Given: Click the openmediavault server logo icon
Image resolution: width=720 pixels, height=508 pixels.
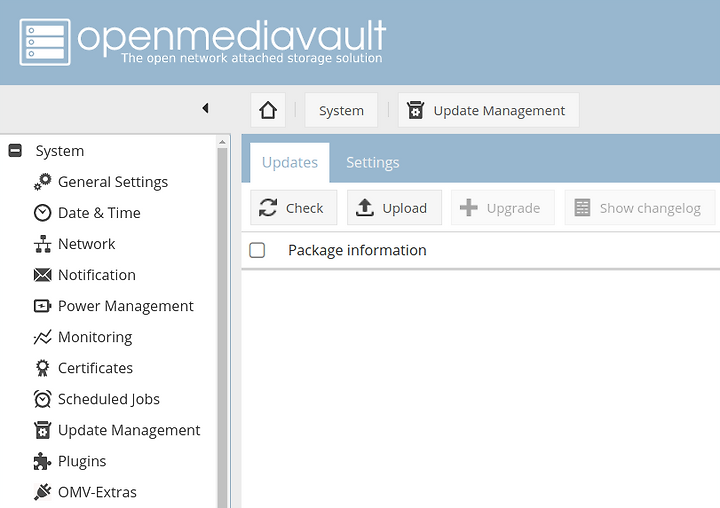Looking at the screenshot, I should tap(45, 42).
